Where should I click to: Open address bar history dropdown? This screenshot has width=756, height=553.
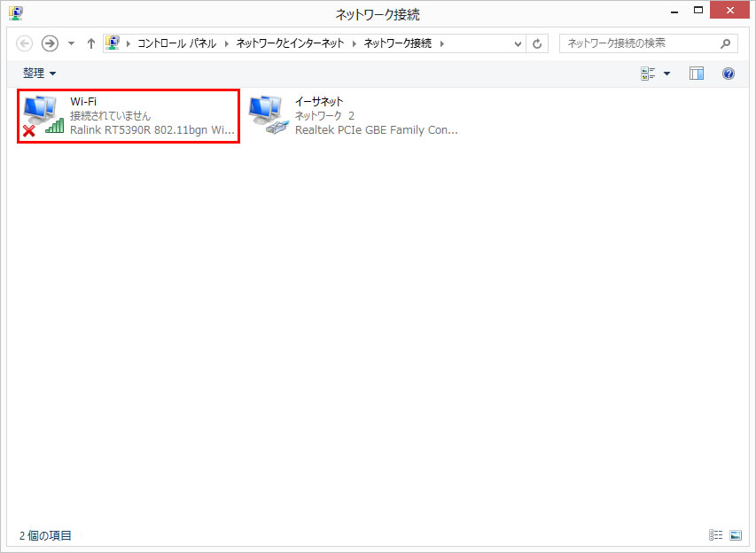pyautogui.click(x=518, y=44)
